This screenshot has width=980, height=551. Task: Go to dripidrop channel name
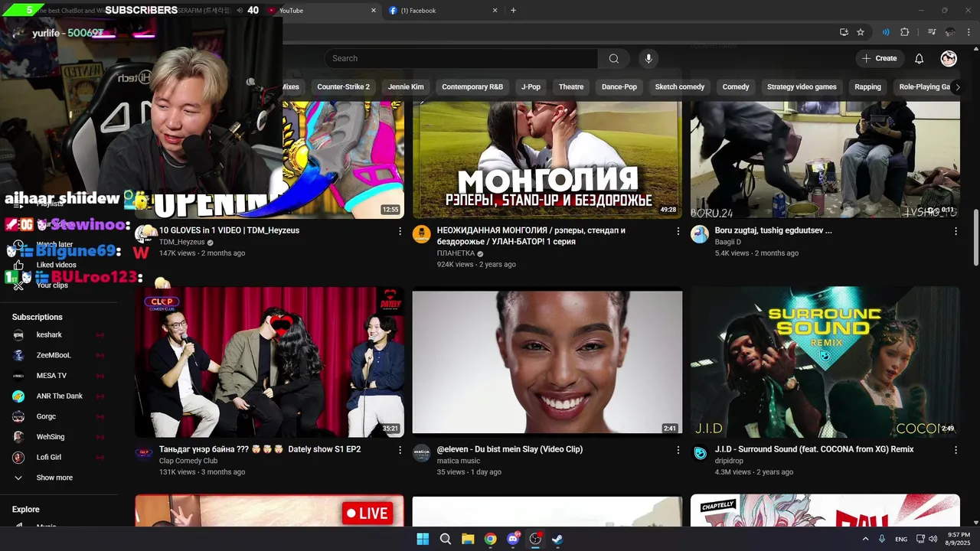(729, 461)
